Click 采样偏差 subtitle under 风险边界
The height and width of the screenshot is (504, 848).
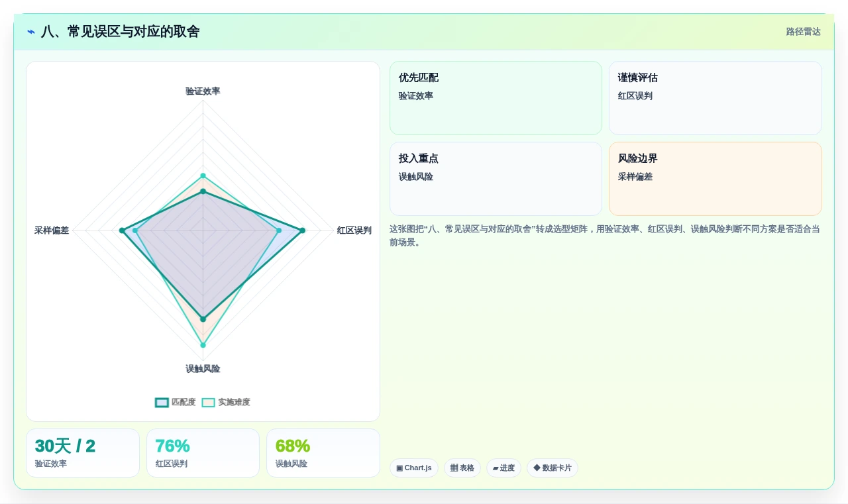(635, 177)
